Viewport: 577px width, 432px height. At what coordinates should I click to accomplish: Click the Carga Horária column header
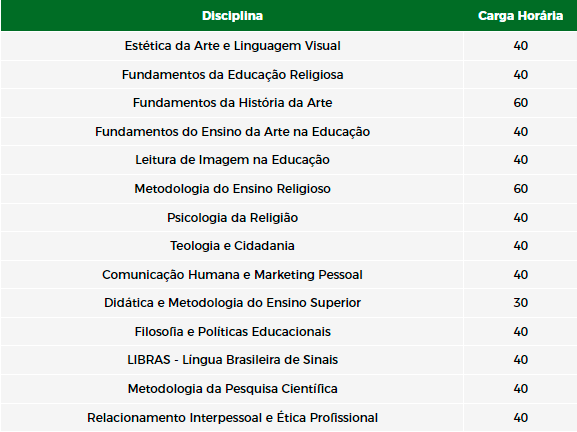click(520, 16)
